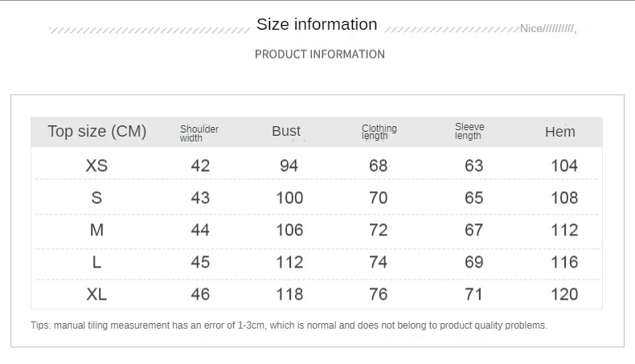Click the S size row label
Screen dimensions: 635x364
point(96,198)
